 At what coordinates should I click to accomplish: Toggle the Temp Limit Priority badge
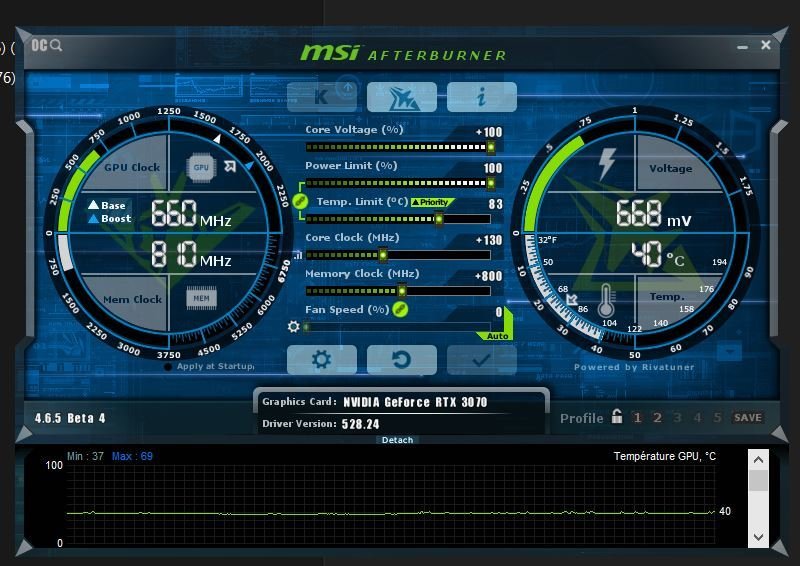coord(432,202)
